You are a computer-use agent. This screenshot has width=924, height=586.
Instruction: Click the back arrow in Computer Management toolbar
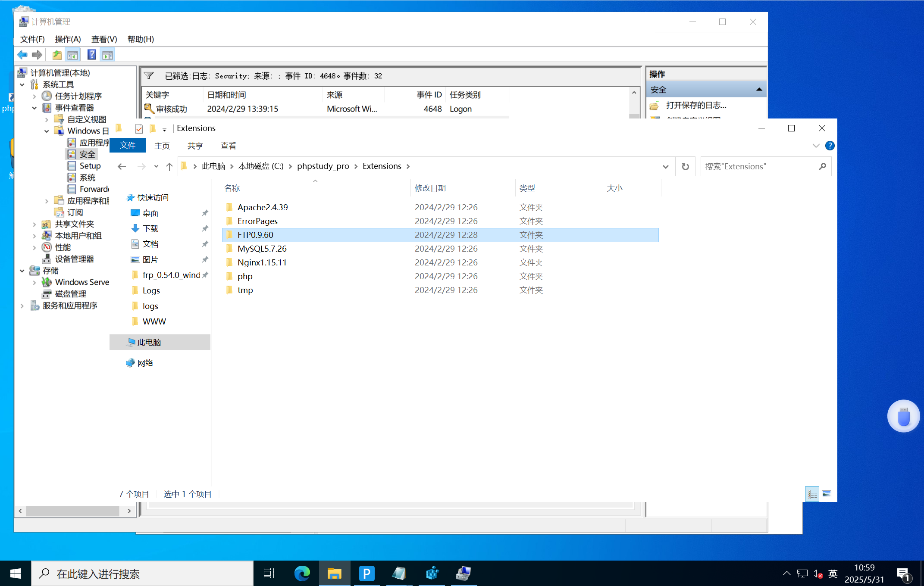click(x=22, y=55)
